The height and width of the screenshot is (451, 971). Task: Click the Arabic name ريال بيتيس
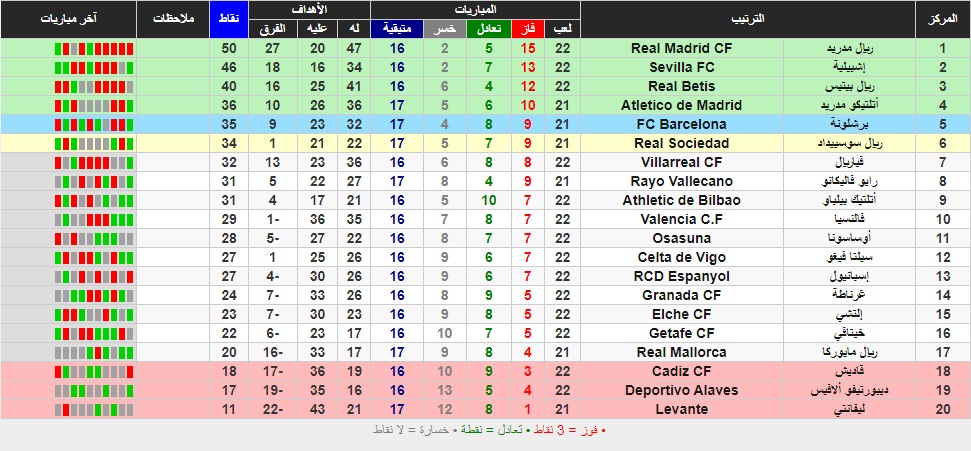849,86
